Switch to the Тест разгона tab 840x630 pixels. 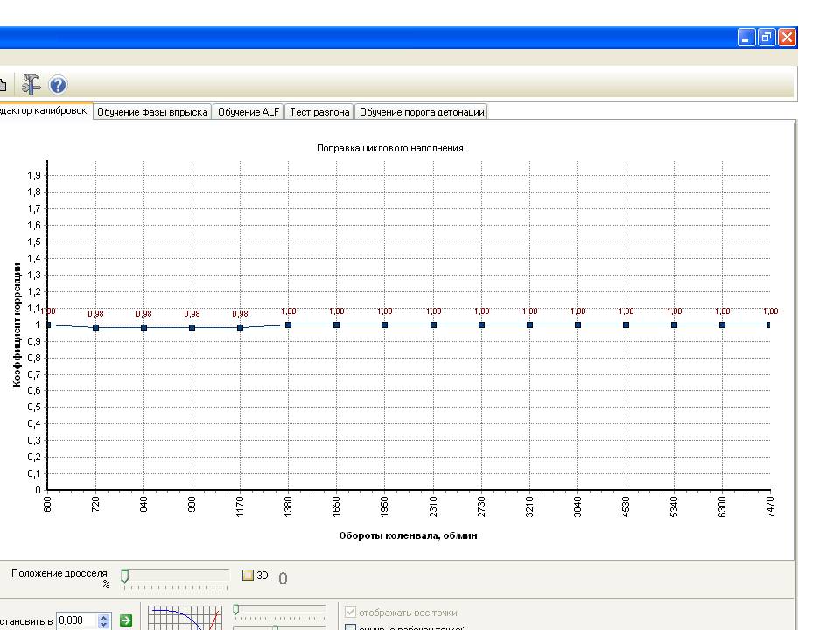click(319, 112)
